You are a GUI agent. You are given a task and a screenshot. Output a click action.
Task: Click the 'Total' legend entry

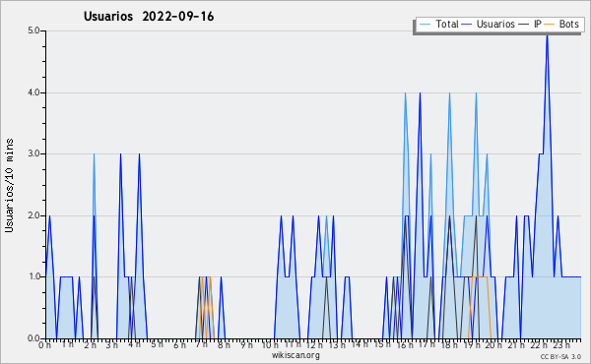click(438, 24)
